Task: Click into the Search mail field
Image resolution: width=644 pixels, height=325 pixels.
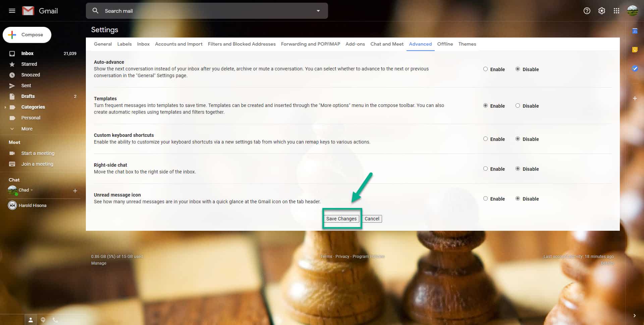Action: [207, 11]
